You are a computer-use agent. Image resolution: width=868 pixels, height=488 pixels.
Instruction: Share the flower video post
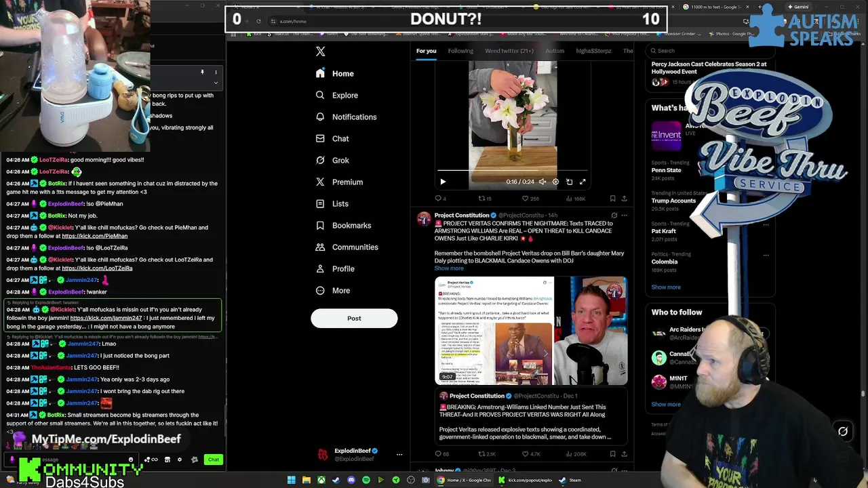[x=624, y=199]
